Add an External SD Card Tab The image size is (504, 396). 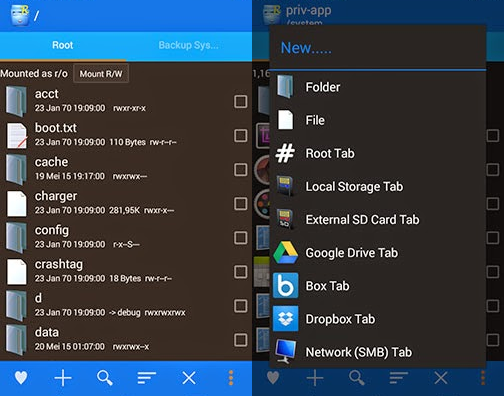(378, 219)
